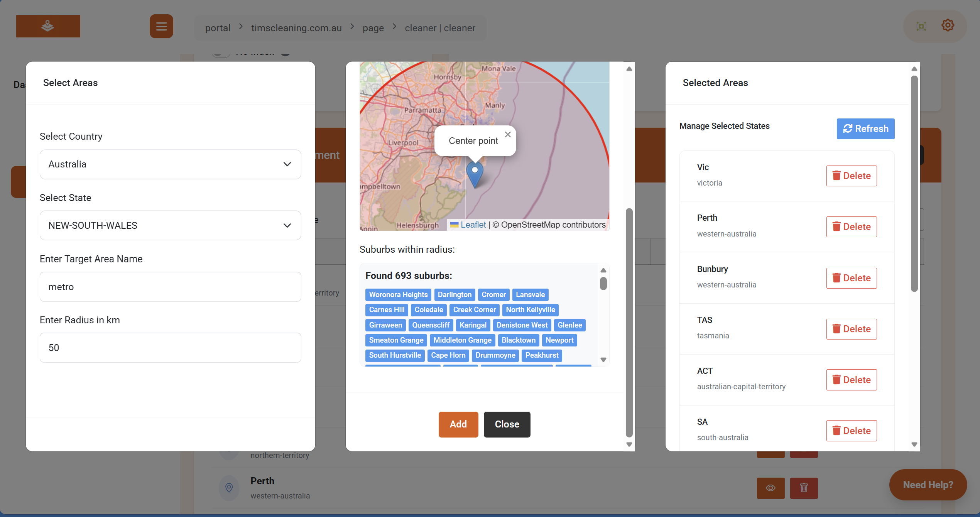Click the logo icon at top left
The image size is (980, 517).
[48, 26]
